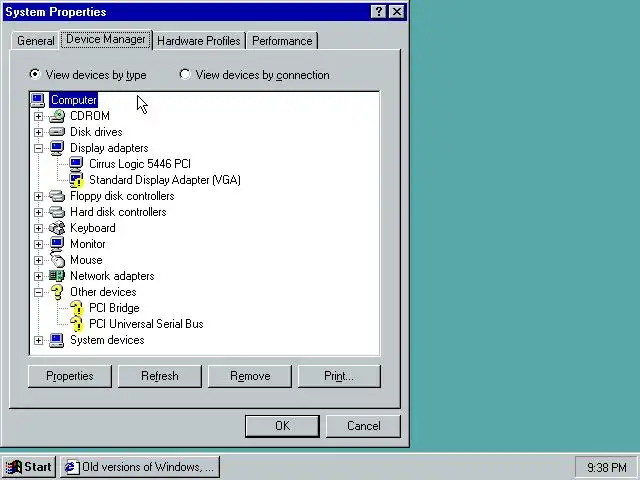The height and width of the screenshot is (480, 640).
Task: Expand the Mouse node
Action: point(38,260)
